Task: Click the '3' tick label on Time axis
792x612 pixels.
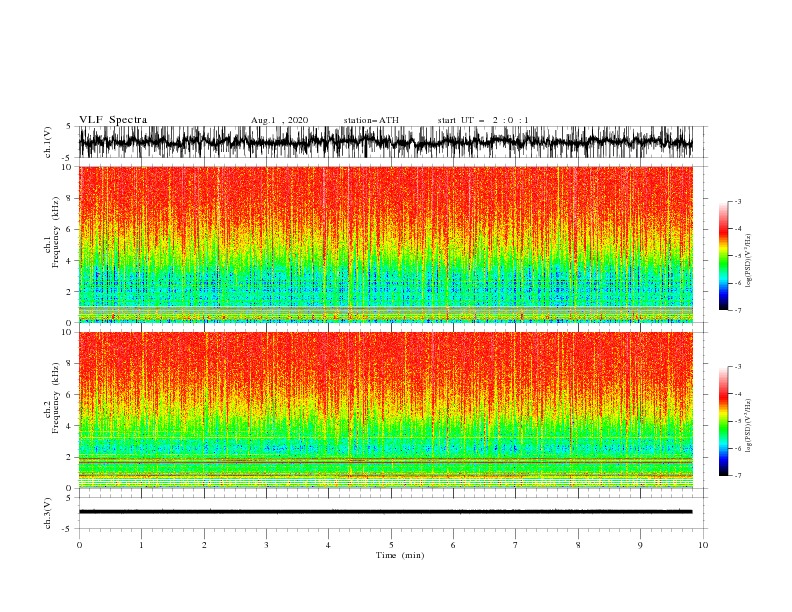Action: (266, 545)
